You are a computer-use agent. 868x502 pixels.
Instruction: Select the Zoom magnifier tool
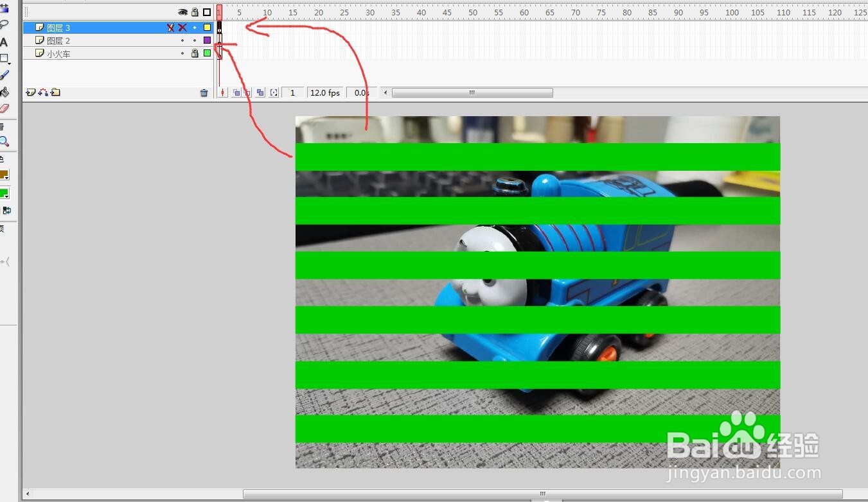pos(4,142)
